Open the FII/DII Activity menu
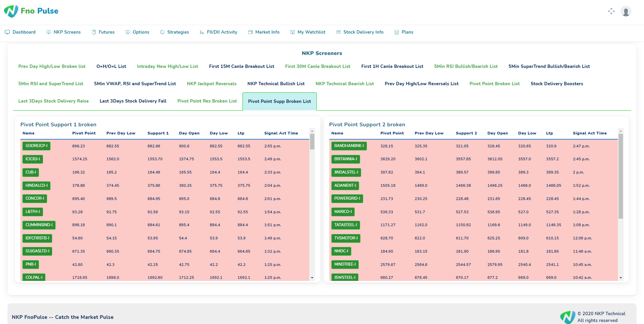The width and height of the screenshot is (644, 324). [222, 32]
